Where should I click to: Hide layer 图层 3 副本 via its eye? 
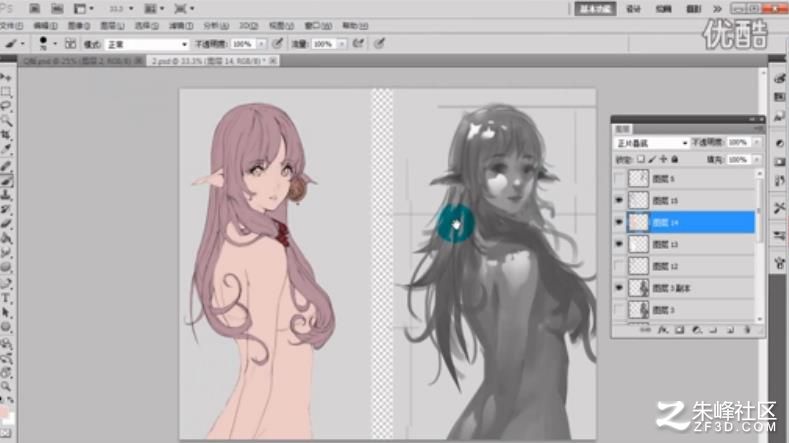619,288
